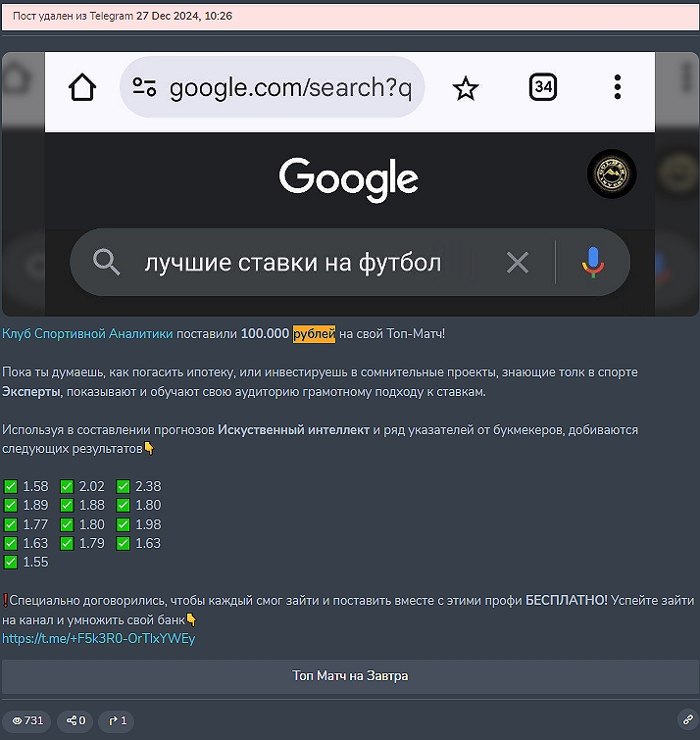Start voice search with microphone icon

click(x=593, y=263)
